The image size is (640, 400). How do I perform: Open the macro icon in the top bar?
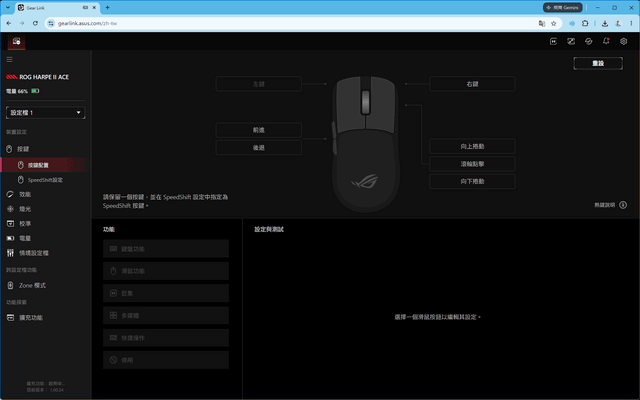[x=553, y=41]
